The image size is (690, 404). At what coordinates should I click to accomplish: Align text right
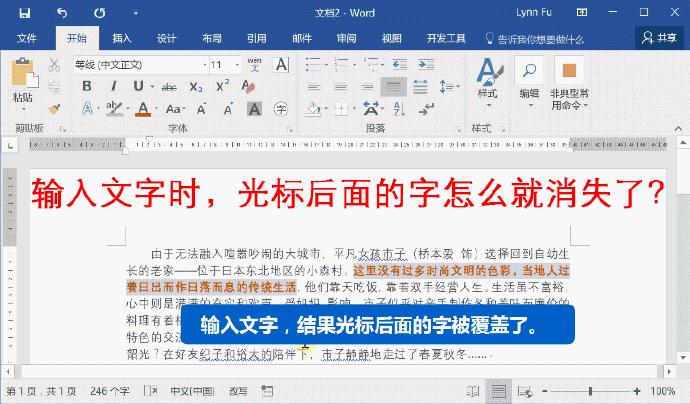pyautogui.click(x=367, y=87)
